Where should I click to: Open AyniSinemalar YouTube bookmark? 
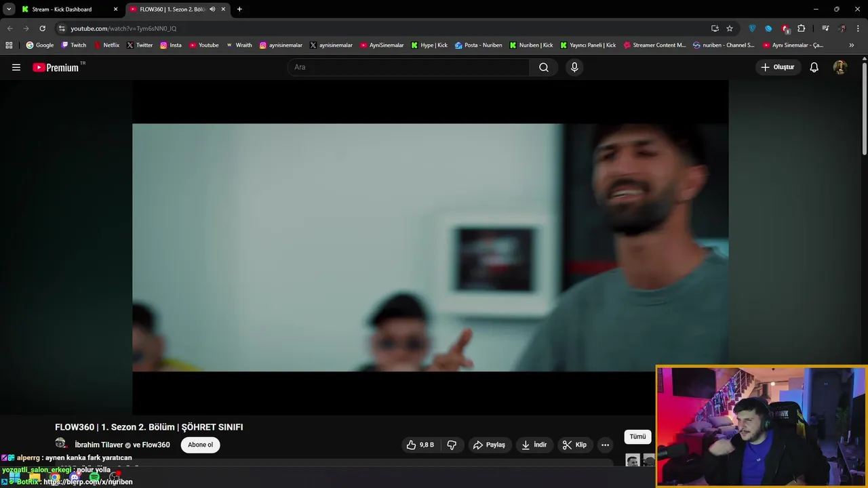click(382, 45)
